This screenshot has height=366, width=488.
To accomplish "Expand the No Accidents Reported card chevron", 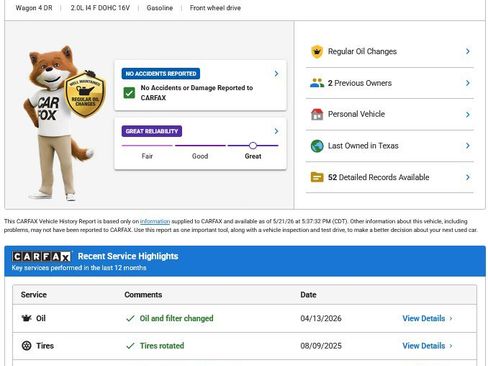I will 276,73.
